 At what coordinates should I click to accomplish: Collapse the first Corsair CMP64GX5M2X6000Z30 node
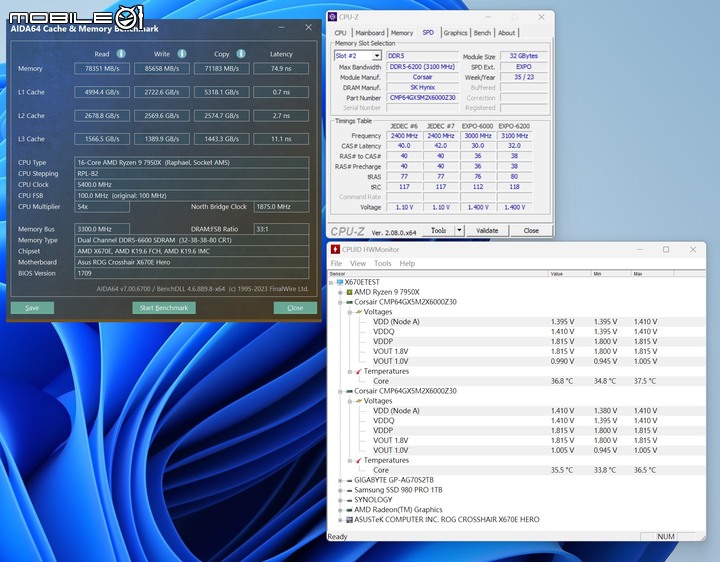[x=340, y=303]
